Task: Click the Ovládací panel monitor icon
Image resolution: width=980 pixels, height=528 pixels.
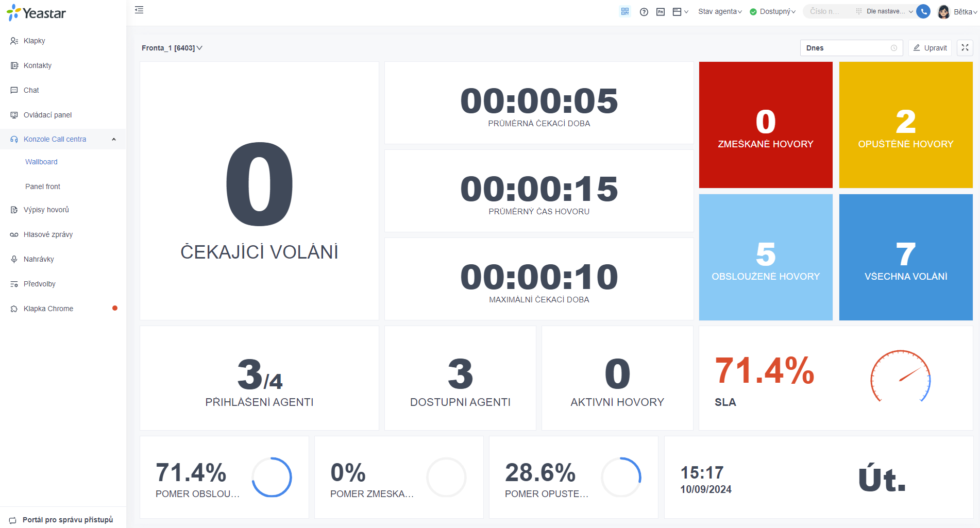Action: tap(14, 115)
